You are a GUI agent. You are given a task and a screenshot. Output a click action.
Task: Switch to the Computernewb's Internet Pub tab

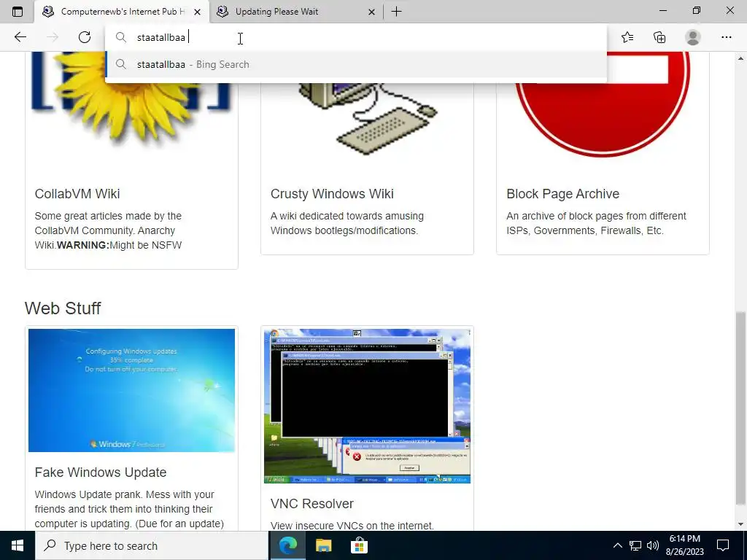[122, 12]
